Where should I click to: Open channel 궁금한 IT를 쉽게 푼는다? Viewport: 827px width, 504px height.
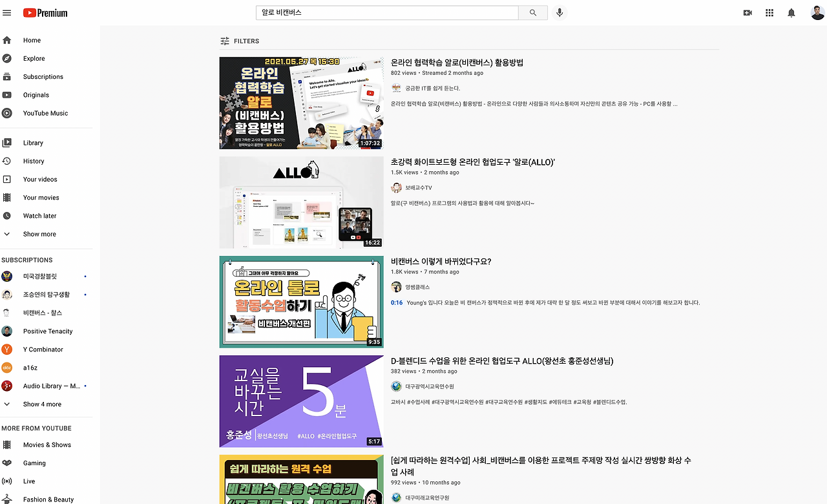(x=432, y=89)
